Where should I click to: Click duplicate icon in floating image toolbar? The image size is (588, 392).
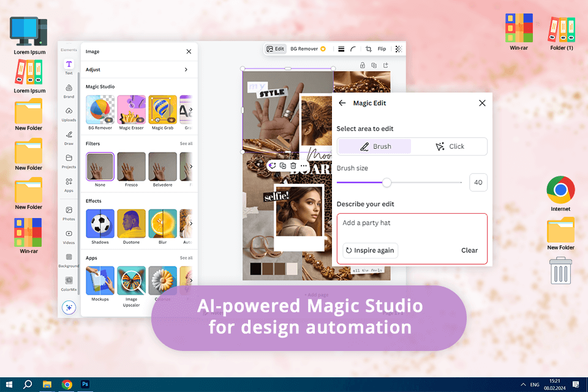click(283, 165)
